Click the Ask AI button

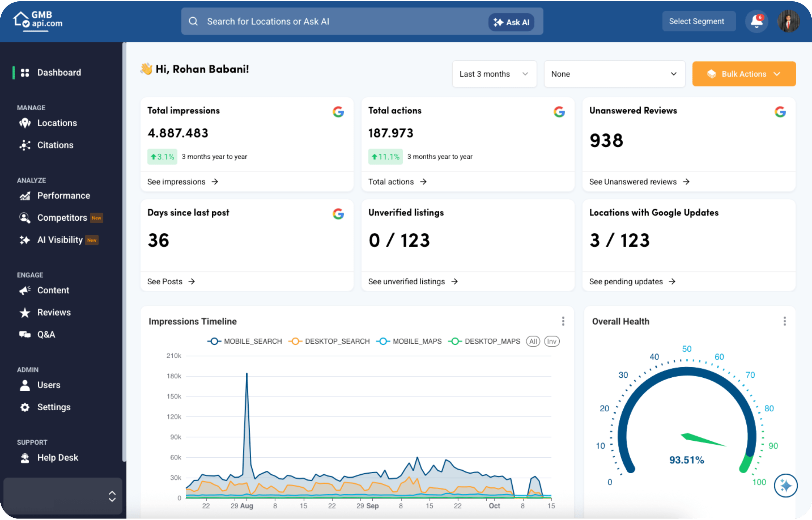click(511, 22)
